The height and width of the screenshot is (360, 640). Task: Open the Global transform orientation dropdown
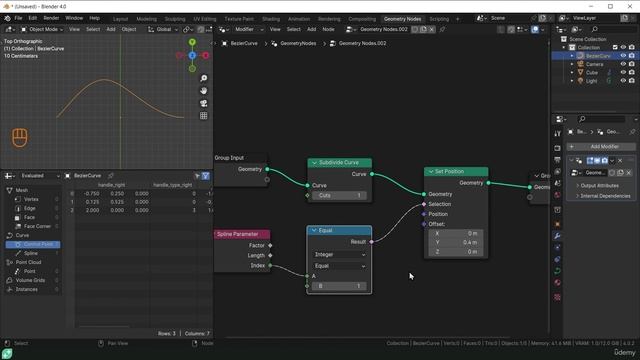162,29
